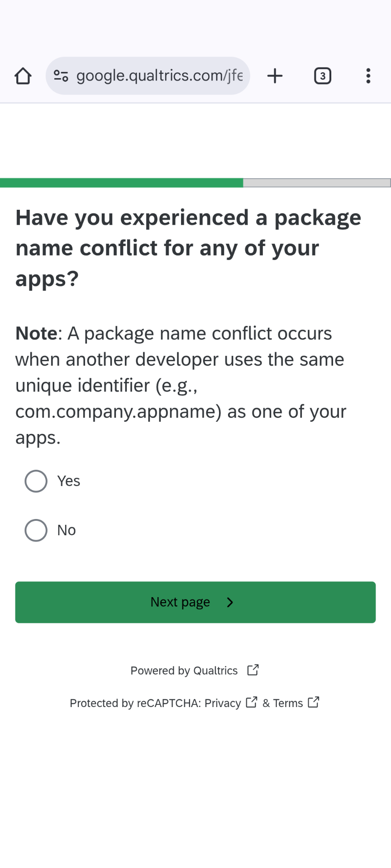391x868 pixels.
Task: Click external link icon next to Terms
Action: tap(313, 702)
